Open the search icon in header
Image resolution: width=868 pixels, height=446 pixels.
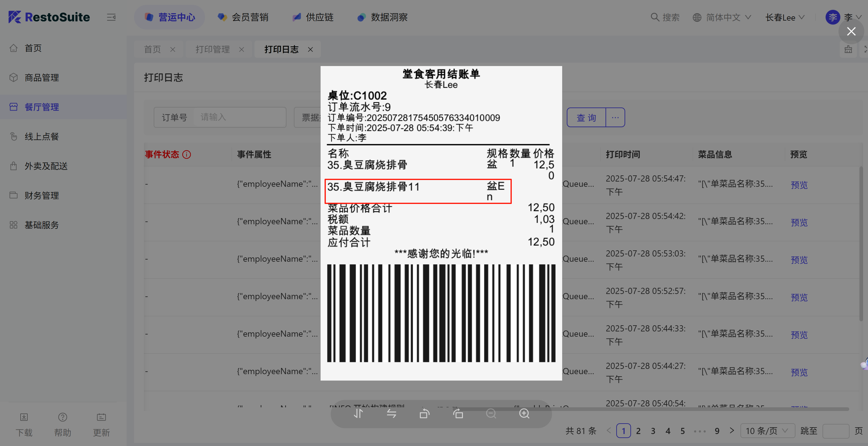655,17
